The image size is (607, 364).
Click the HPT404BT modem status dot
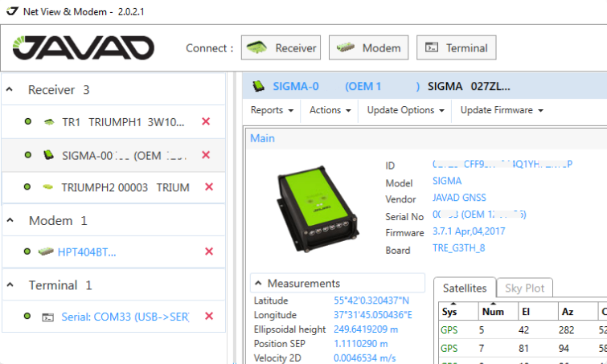pyautogui.click(x=27, y=252)
